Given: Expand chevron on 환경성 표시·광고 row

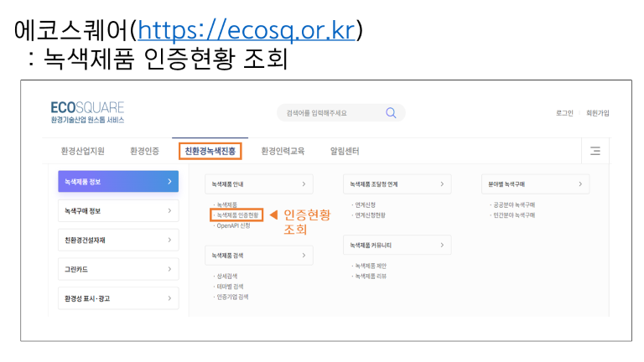Looking at the screenshot, I should tap(169, 298).
